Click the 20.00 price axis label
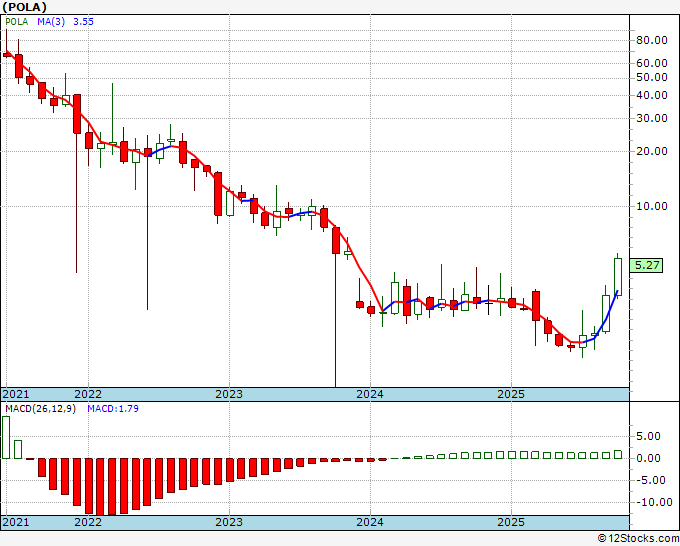 click(652, 151)
